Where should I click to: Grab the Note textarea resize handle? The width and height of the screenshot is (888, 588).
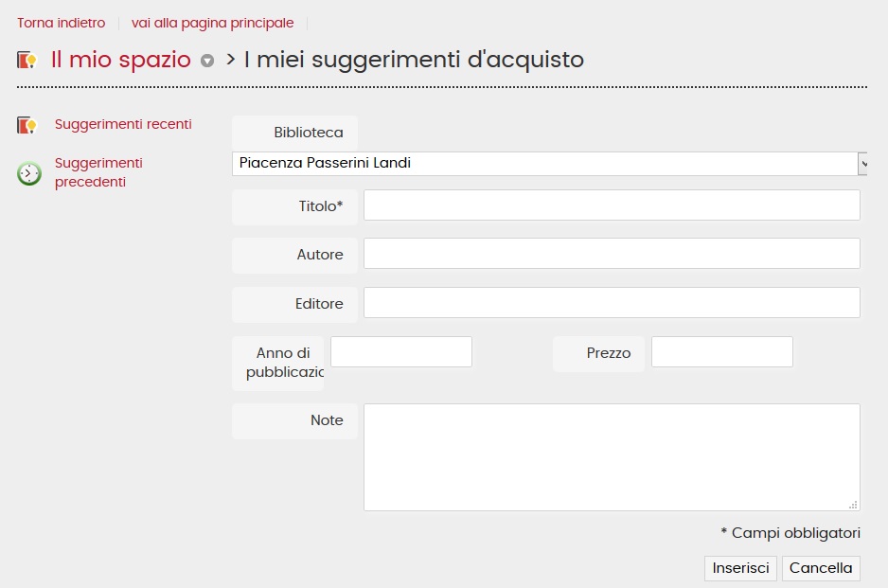point(853,505)
